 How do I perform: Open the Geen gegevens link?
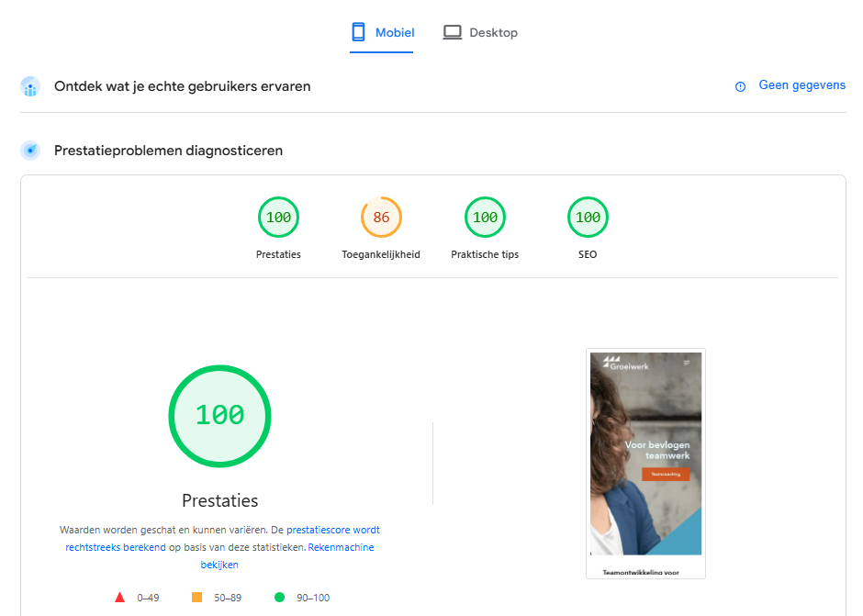801,85
